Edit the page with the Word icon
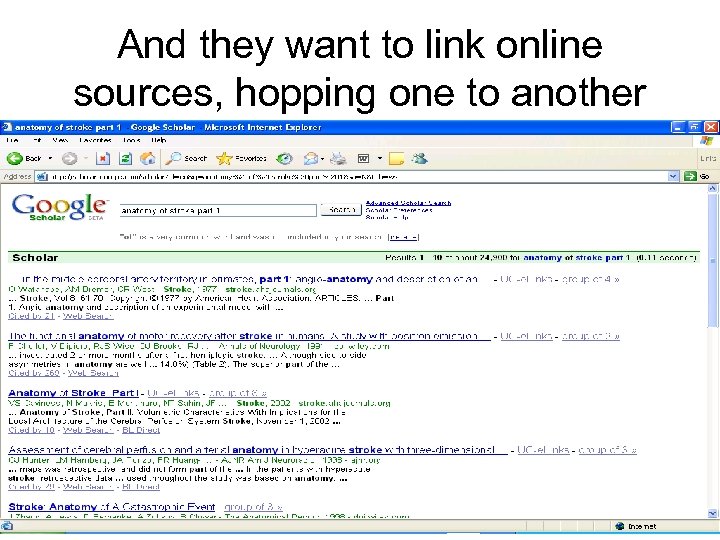The height and width of the screenshot is (540, 720). click(363, 159)
